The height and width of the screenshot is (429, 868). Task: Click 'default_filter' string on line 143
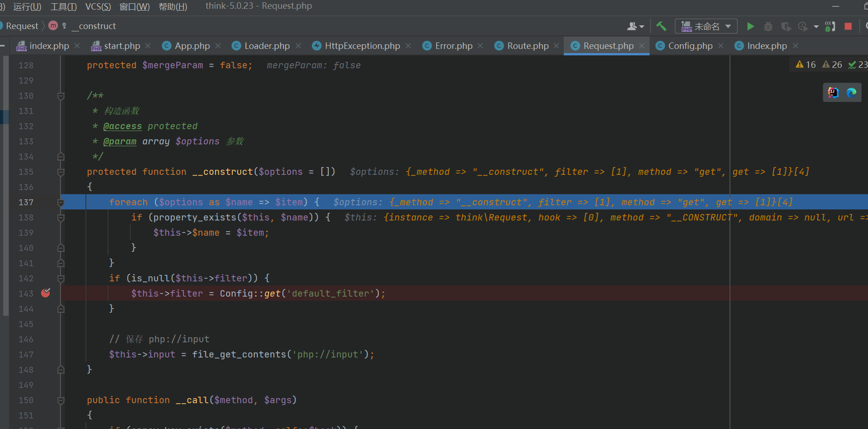pyautogui.click(x=330, y=293)
